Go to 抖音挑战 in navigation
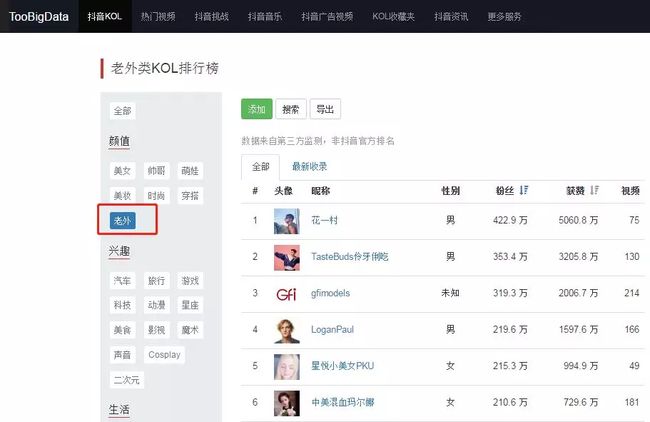 pos(211,17)
